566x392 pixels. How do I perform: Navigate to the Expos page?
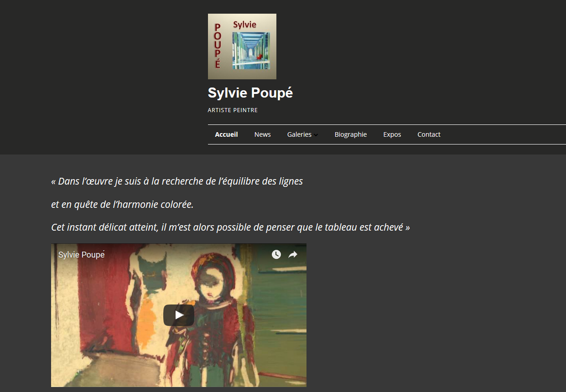coord(392,134)
